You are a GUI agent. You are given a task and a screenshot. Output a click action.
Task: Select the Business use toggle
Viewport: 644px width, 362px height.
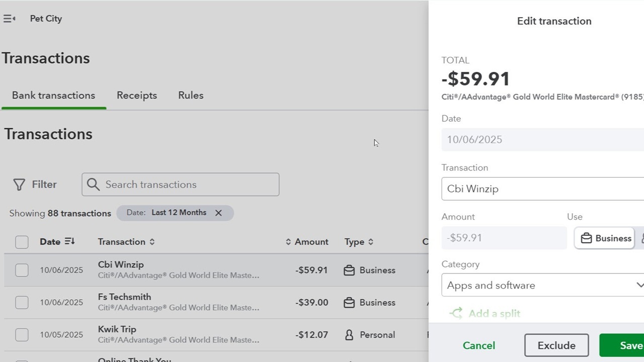(x=605, y=238)
